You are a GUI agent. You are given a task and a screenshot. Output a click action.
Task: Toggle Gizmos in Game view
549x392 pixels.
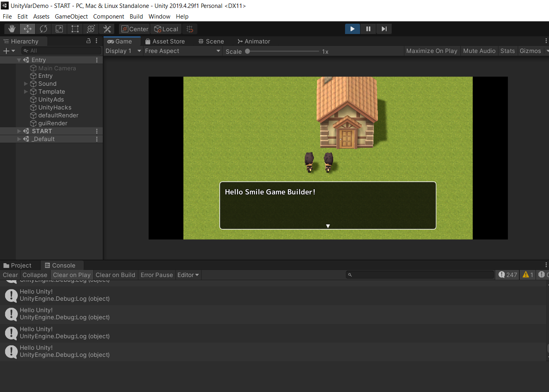click(x=530, y=51)
